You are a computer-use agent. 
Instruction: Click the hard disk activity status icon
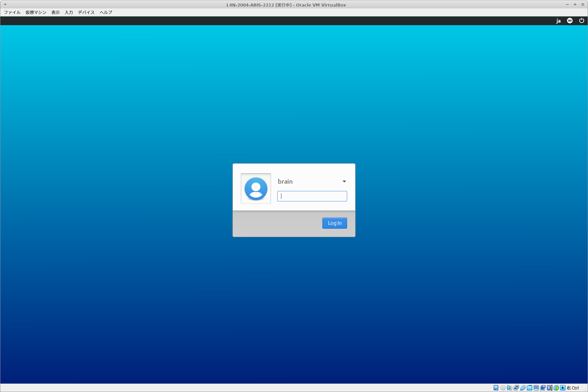496,387
